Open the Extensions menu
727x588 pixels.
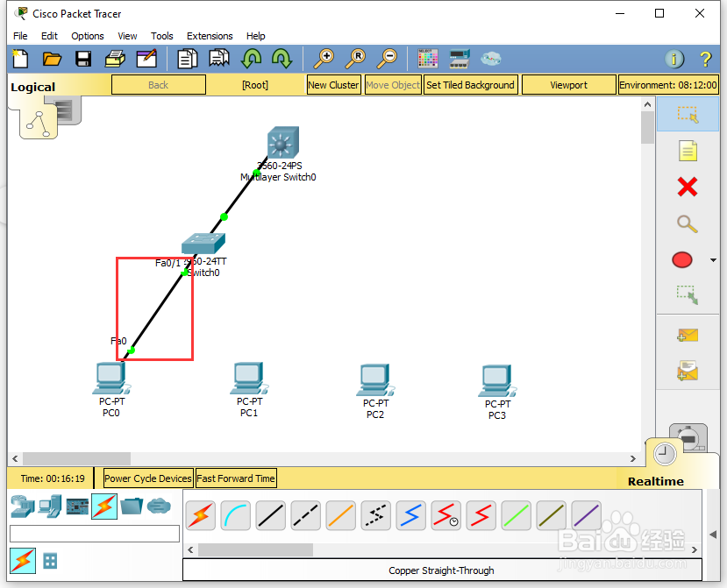coord(210,36)
